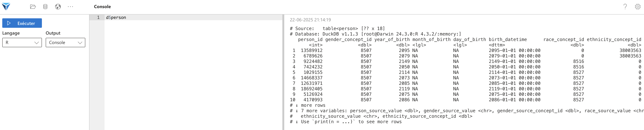The image size is (644, 130).
Task: Click birth_datetime value 2050-01-01 00:00:00
Action: coord(515,67)
